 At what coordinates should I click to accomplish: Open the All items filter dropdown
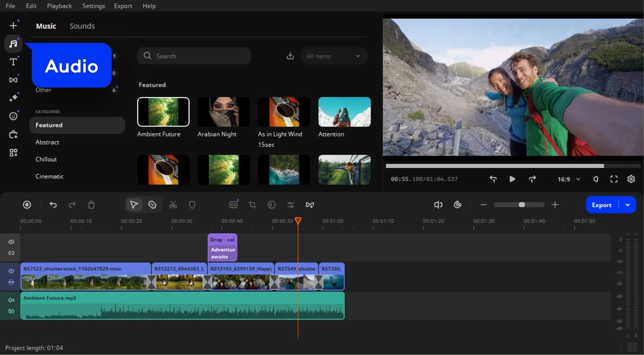click(334, 56)
